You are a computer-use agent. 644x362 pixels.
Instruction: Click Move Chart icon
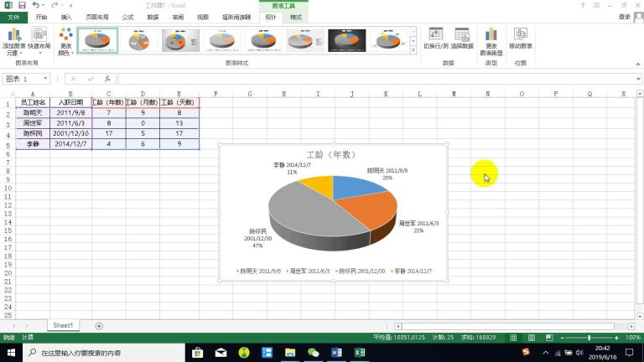tap(521, 39)
